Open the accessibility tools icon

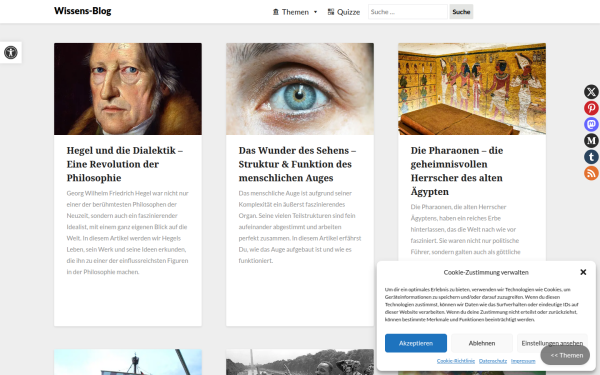tap(11, 52)
